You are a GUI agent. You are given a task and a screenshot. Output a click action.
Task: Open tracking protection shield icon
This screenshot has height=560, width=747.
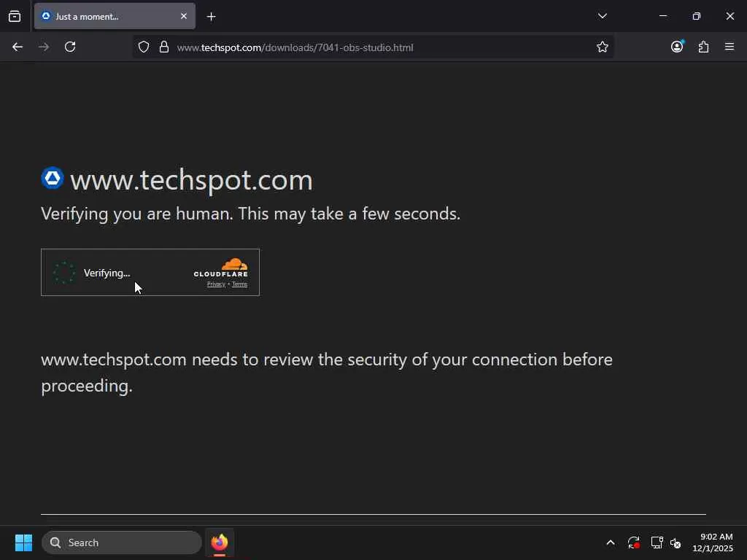(144, 47)
